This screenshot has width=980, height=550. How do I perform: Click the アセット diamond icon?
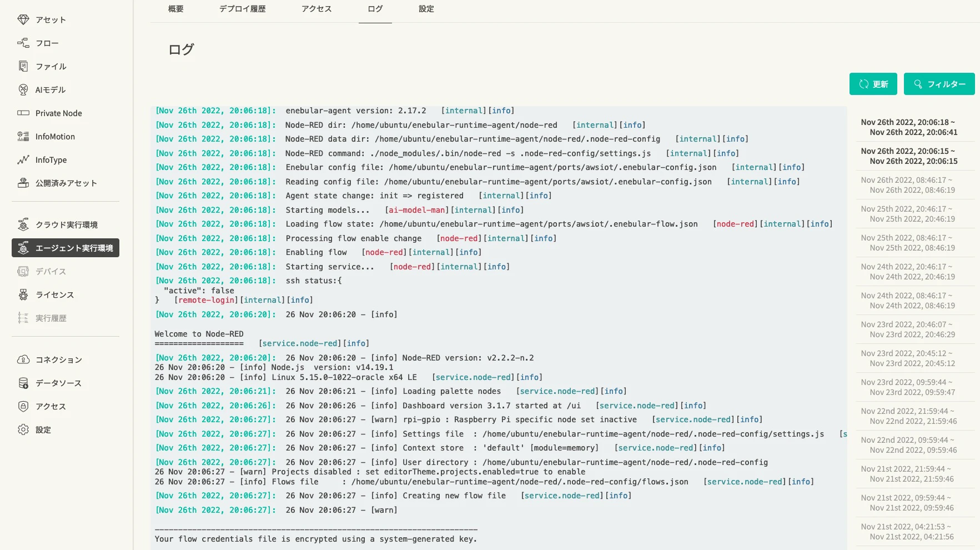(x=23, y=19)
